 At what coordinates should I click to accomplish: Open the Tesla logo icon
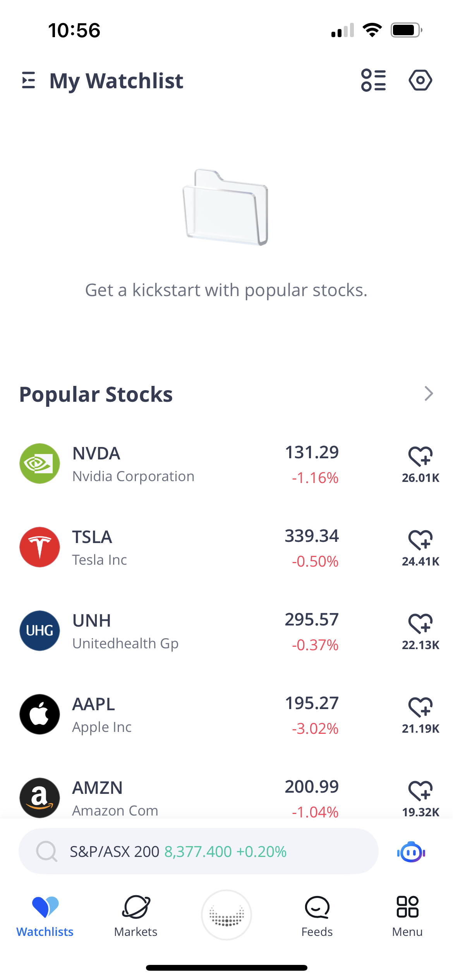40,547
